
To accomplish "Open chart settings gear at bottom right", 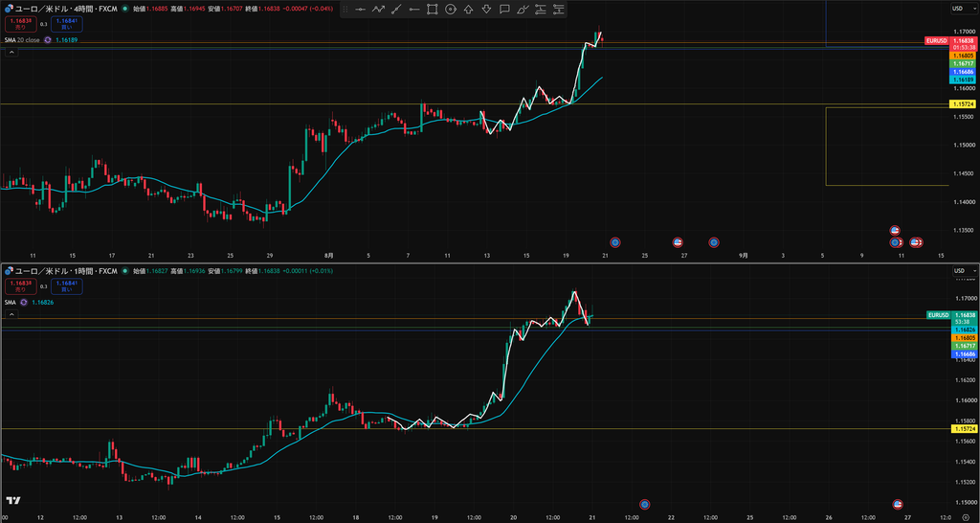I will pos(966,517).
